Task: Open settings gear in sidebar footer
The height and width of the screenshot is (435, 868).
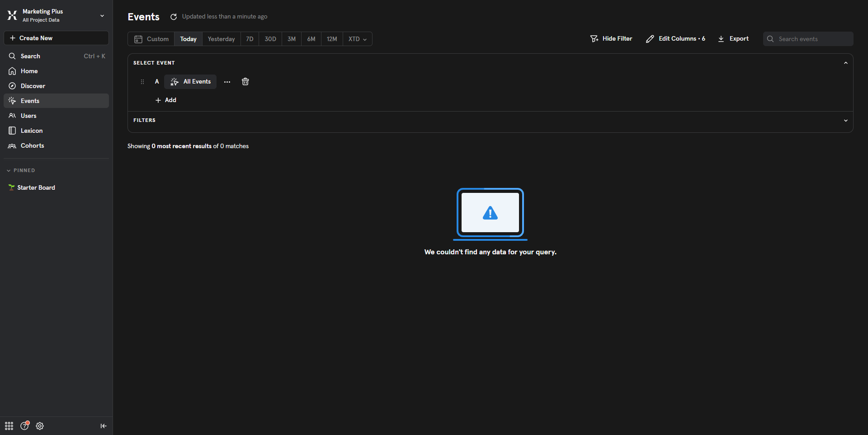Action: click(x=40, y=426)
